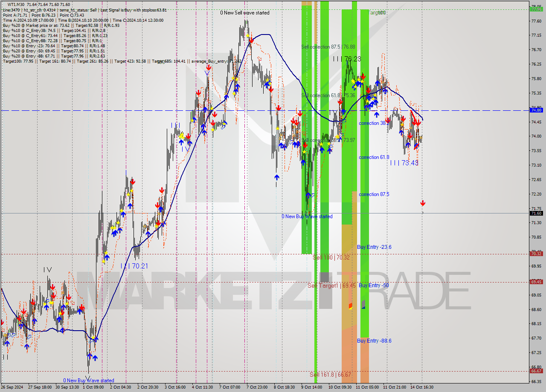The width and height of the screenshot is (546, 392).
Task: Select the '11 Oct 05:00' time label
Action: click(367, 387)
